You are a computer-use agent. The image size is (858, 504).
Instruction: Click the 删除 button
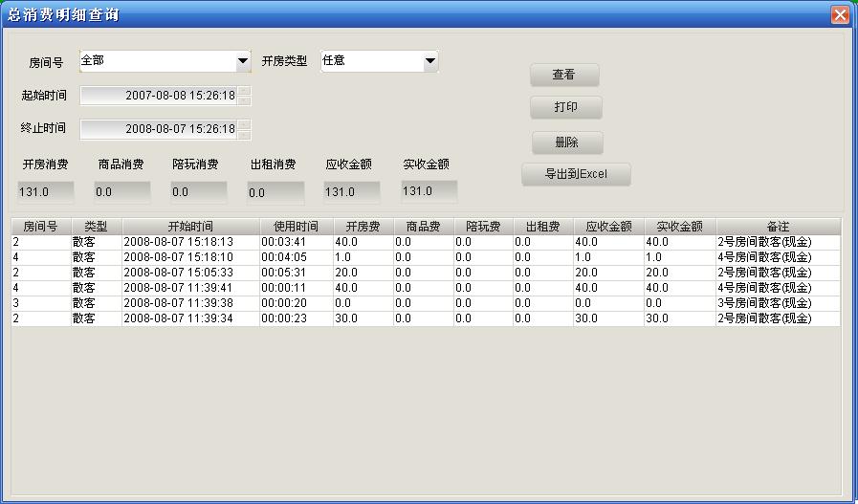coord(567,142)
